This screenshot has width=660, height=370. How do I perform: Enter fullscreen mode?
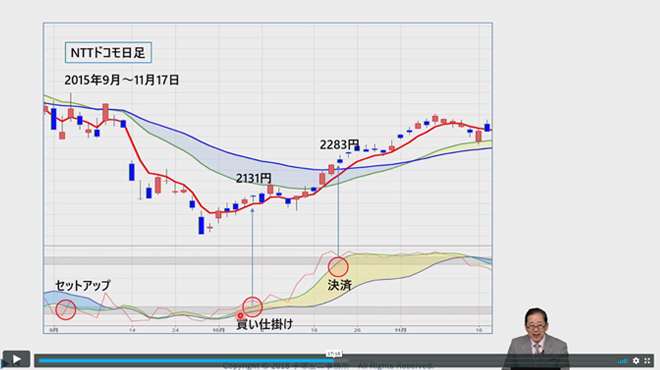(x=647, y=361)
